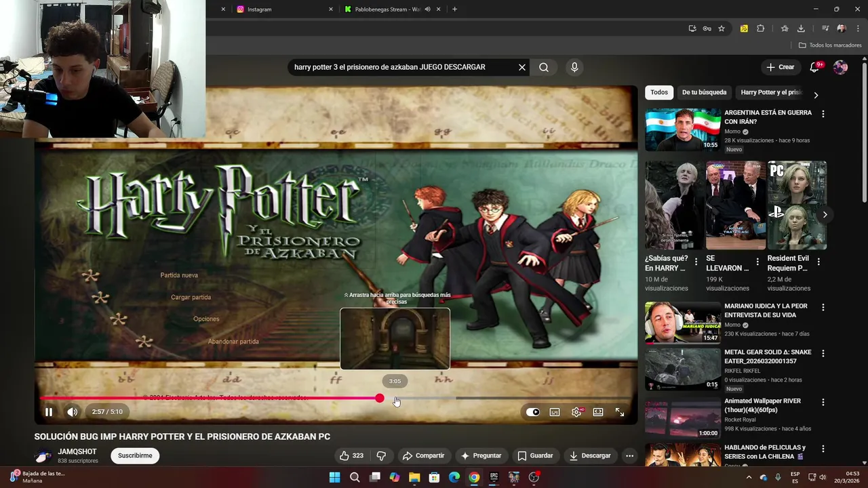This screenshot has width=868, height=488.
Task: Select the Todos filter chip
Action: [659, 92]
